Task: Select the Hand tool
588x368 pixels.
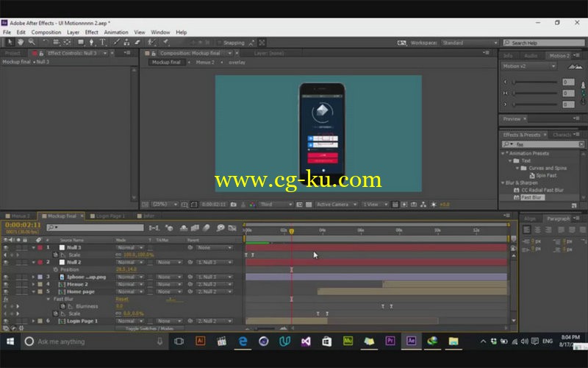Action: tap(21, 42)
